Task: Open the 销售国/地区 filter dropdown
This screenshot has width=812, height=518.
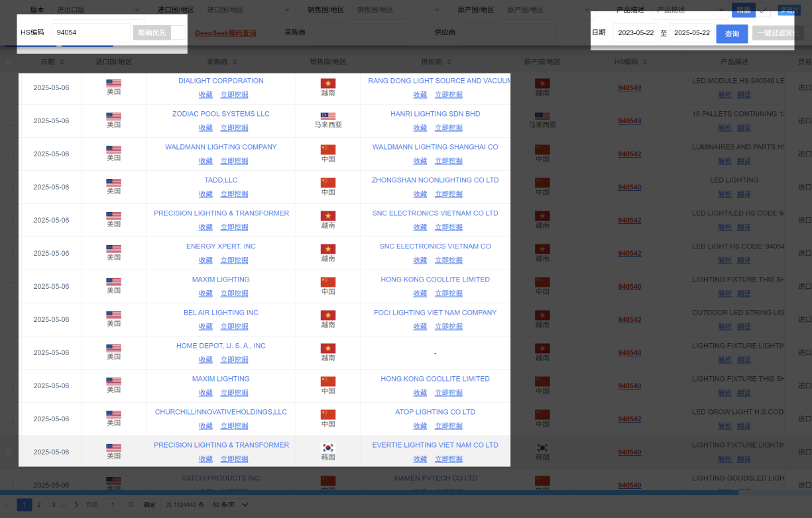Action: pyautogui.click(x=398, y=10)
